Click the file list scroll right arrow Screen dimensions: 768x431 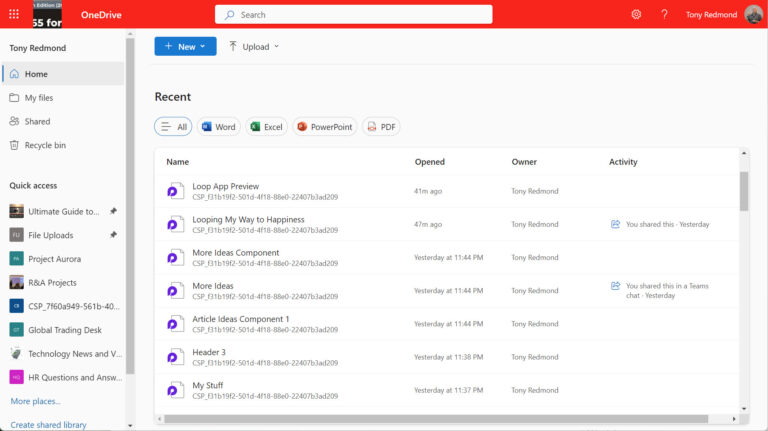point(734,419)
